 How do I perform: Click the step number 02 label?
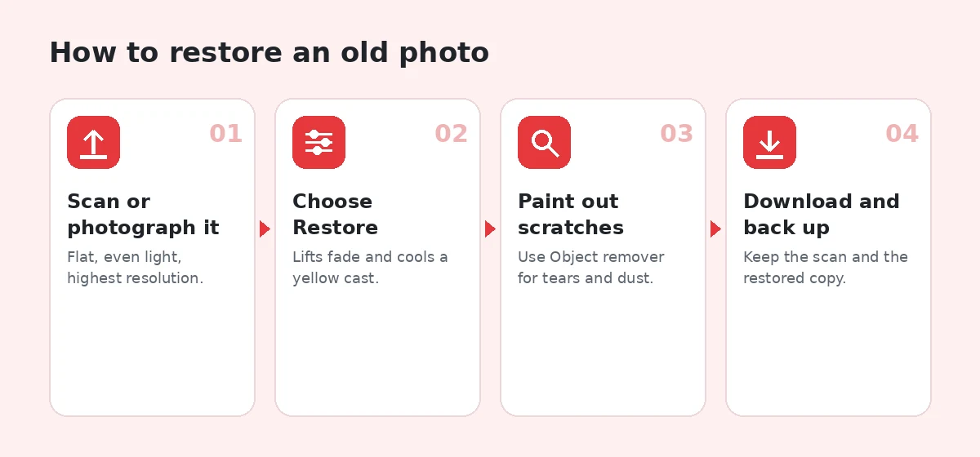click(452, 134)
